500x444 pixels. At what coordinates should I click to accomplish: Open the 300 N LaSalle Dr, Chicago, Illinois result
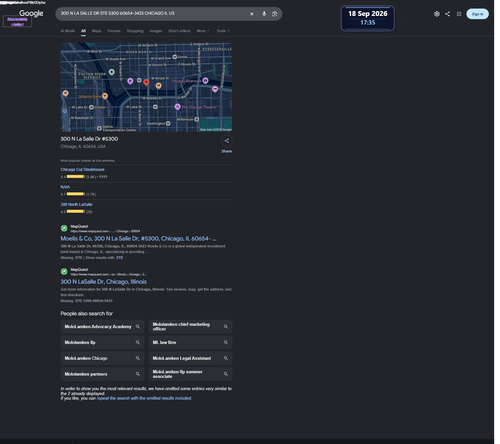point(104,282)
